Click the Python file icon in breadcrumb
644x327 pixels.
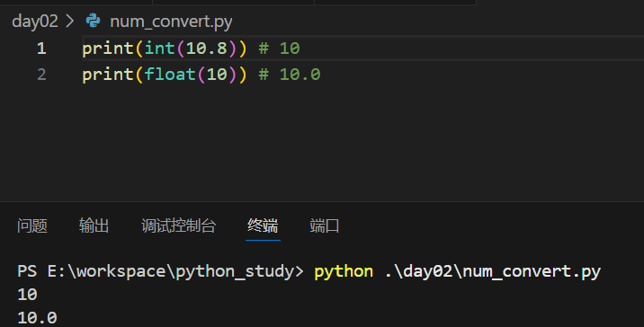click(x=94, y=21)
